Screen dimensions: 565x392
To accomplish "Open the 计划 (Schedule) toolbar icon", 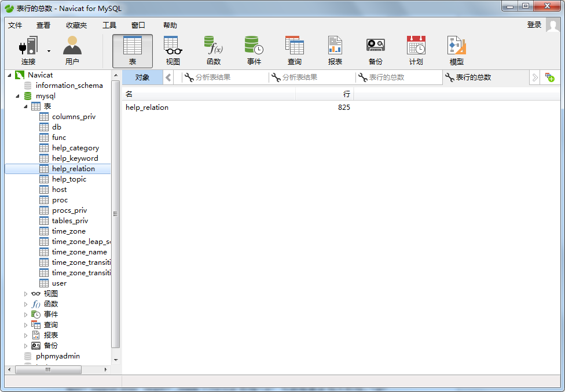I will point(416,50).
